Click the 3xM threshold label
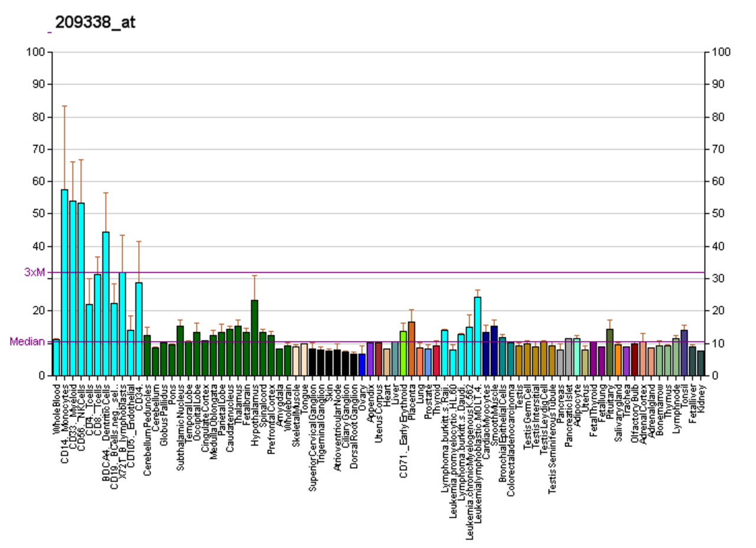 pyautogui.click(x=34, y=272)
